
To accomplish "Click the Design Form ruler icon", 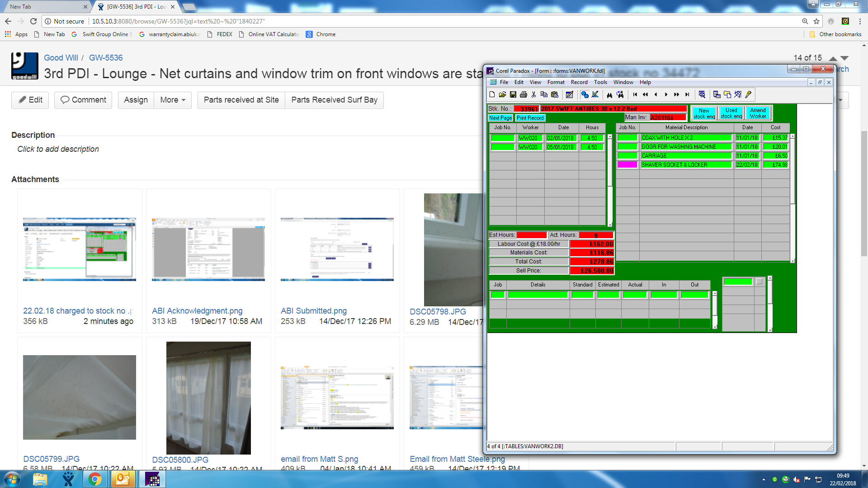I will click(595, 94).
